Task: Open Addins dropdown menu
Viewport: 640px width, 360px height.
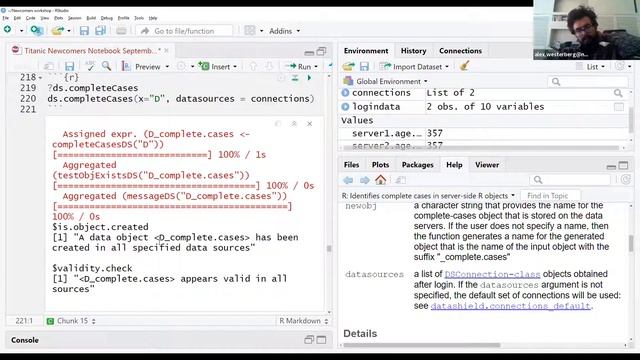Action: [x=285, y=31]
